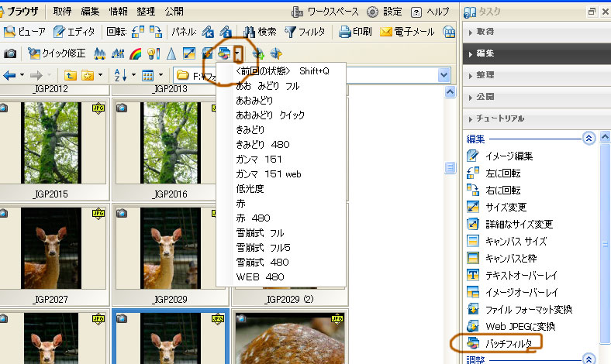Select <前回の状態> preset from list
Screen dimensions: 611x364
coord(281,70)
